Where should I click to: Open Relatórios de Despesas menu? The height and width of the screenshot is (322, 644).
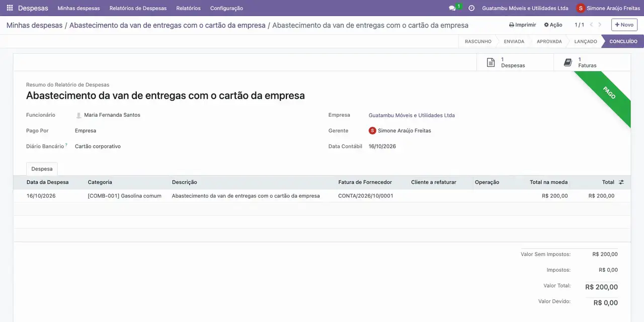138,8
